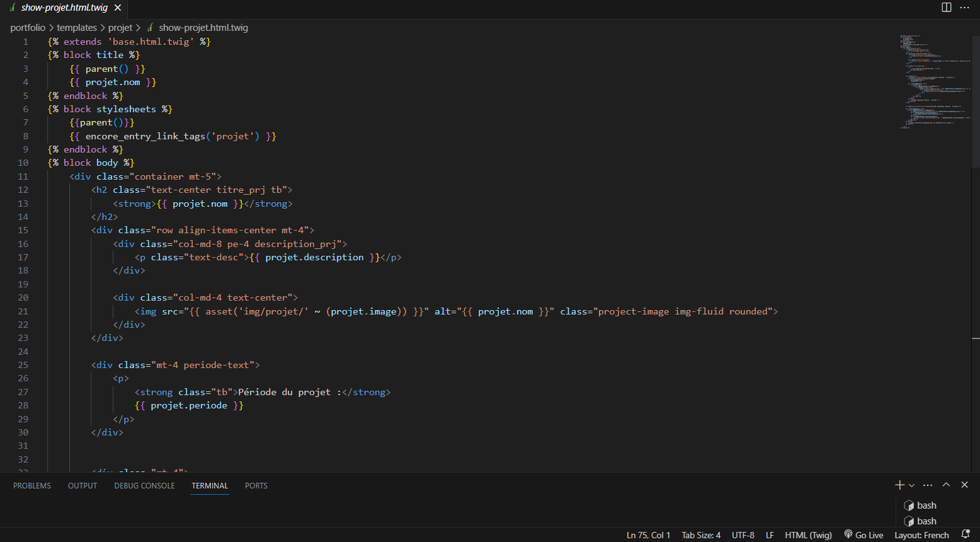Open the terminal launch profile dropdown arrow

click(911, 485)
